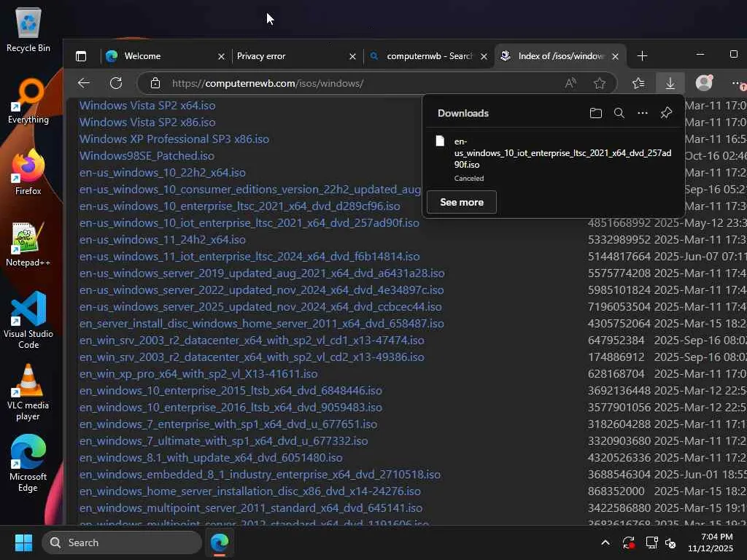Open Firefox desktop shortcut

(28, 172)
